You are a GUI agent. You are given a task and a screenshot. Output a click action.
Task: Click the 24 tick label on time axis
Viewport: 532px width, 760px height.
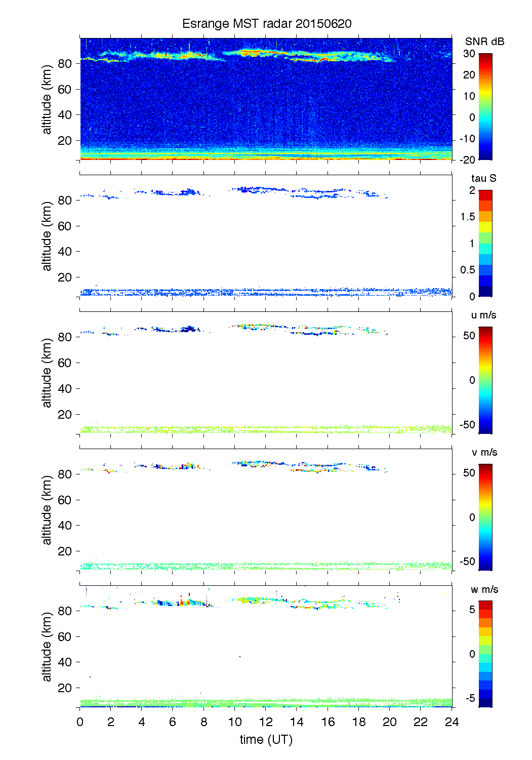452,722
